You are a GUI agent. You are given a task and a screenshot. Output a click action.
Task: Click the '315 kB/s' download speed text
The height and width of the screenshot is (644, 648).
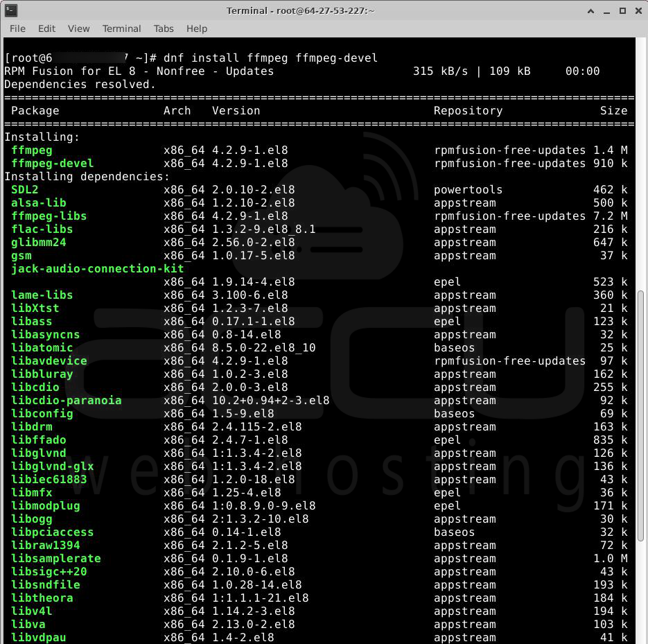(441, 71)
